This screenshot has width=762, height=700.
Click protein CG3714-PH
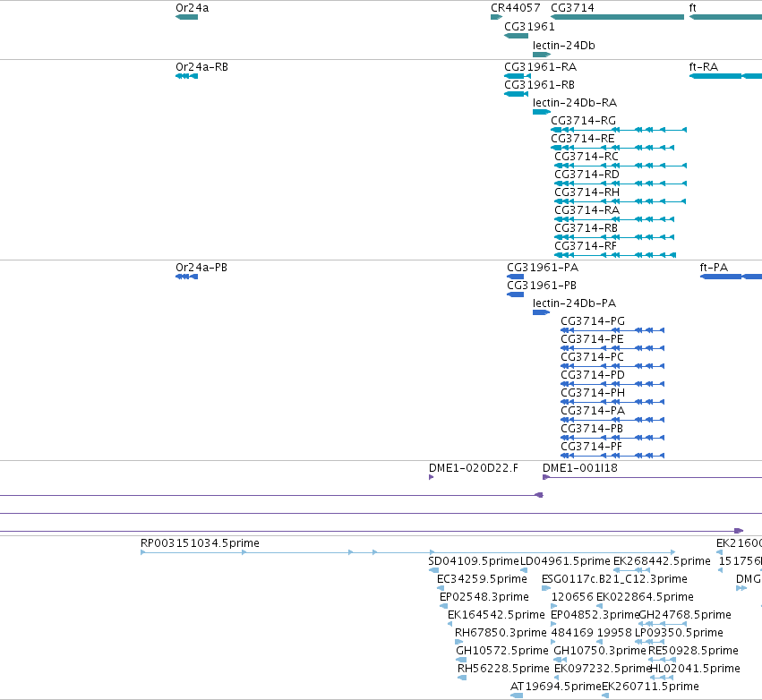[612, 402]
